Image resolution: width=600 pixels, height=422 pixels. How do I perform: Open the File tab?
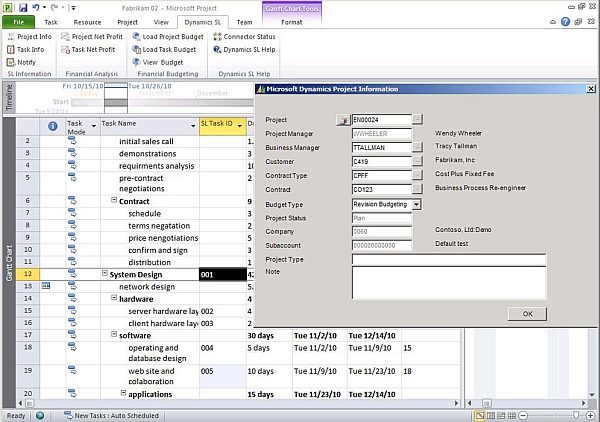pos(18,20)
